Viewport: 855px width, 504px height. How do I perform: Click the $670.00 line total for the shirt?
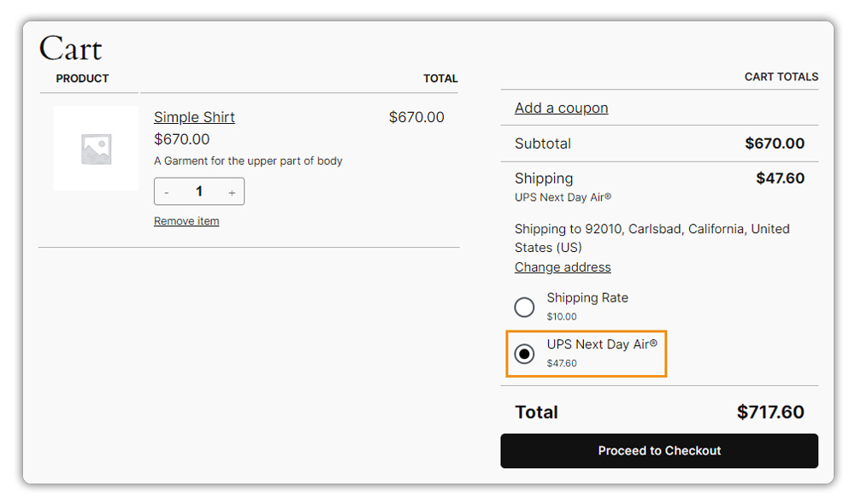(416, 117)
